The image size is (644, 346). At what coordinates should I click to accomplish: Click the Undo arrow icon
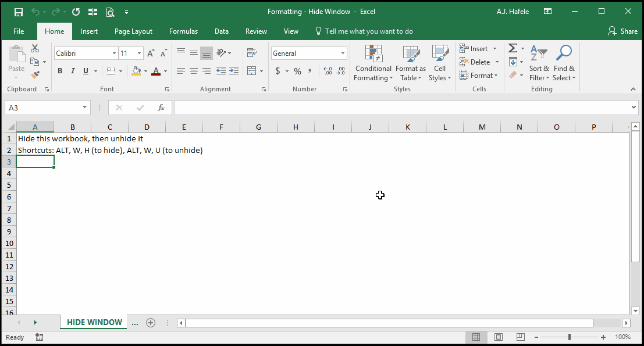pos(35,12)
